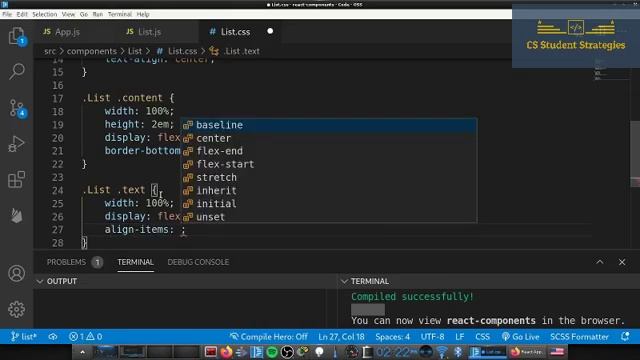Toggle Compile Hero: Off in status bar
The width and height of the screenshot is (640, 360).
coord(269,337)
